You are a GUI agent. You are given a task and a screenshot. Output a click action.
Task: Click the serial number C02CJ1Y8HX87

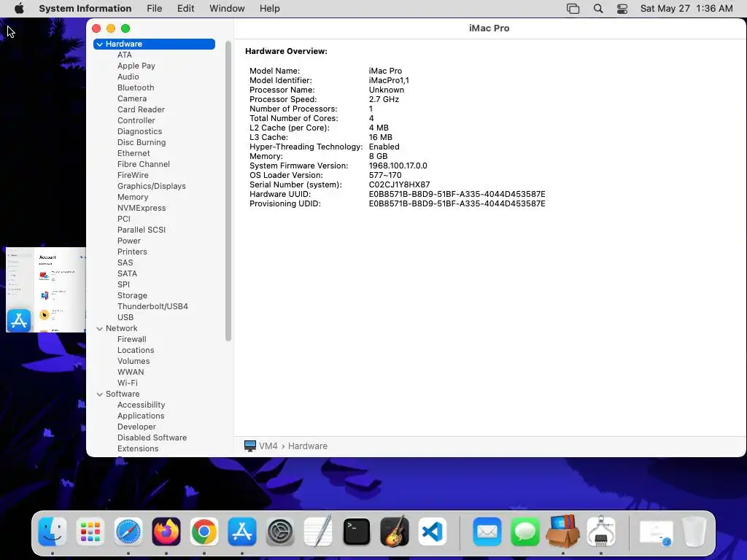(399, 184)
